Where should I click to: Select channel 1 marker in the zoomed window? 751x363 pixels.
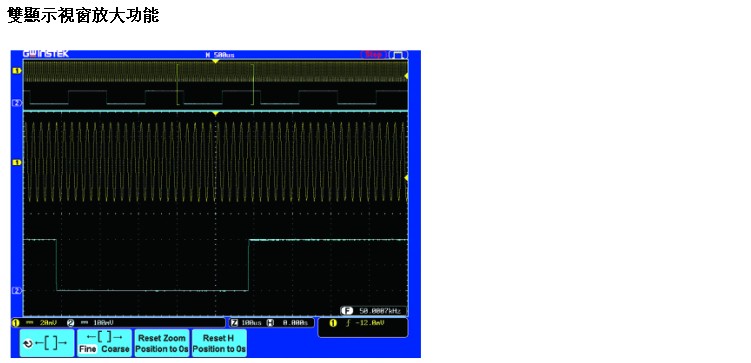(17, 163)
